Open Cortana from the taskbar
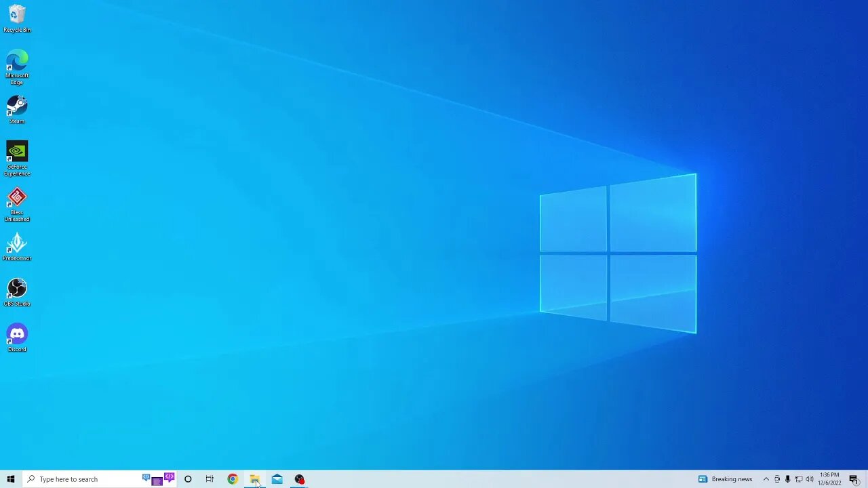The width and height of the screenshot is (868, 488). tap(188, 479)
